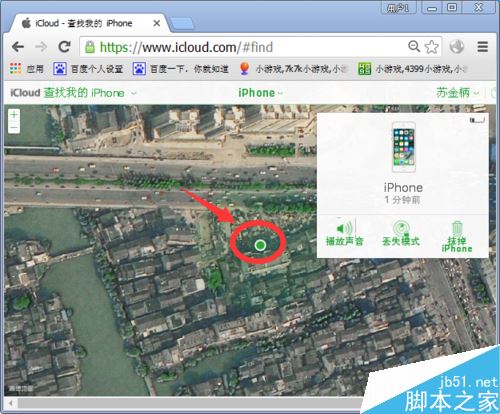
Task: Bookmark this page with the star
Action: click(x=432, y=47)
